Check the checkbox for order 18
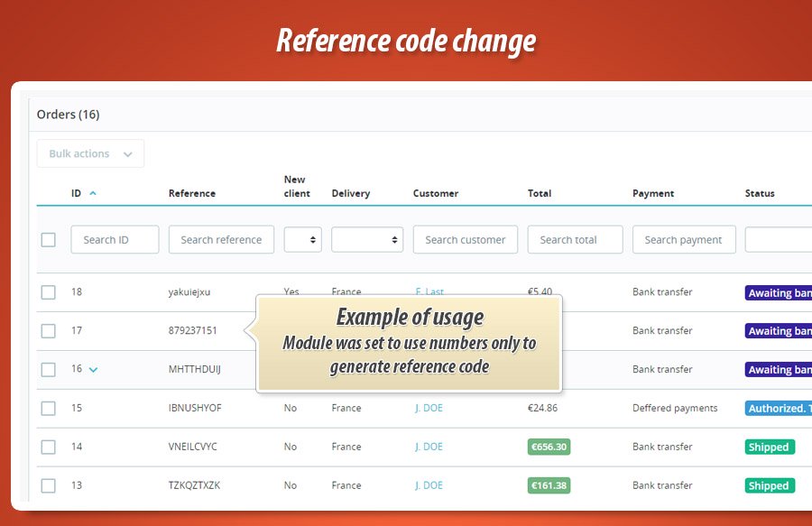The height and width of the screenshot is (526, 812). 48,291
